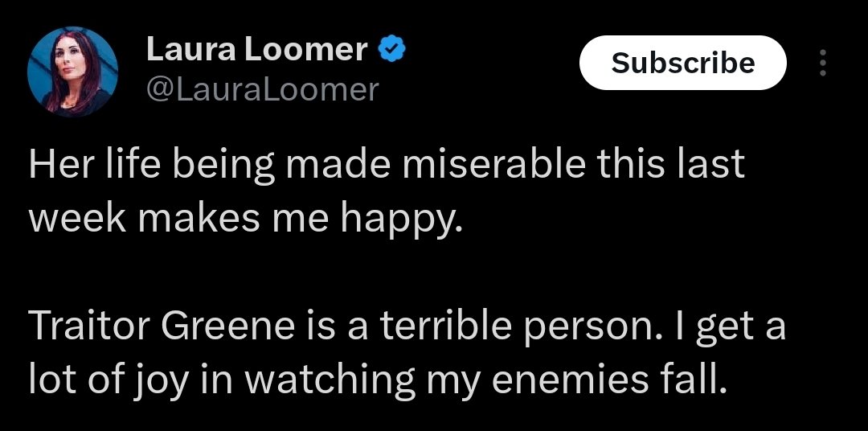The height and width of the screenshot is (431, 868).
Task: Open Laura Loomer's profile avatar
Action: [x=72, y=72]
